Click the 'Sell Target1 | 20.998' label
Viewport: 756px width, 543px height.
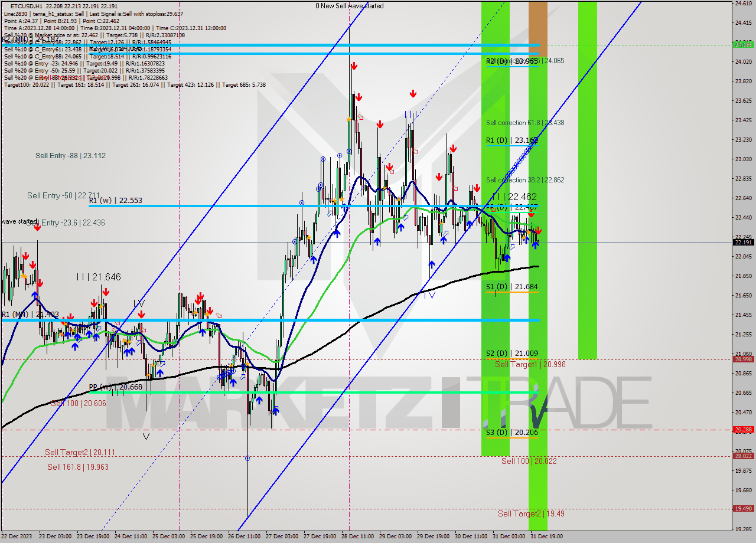[530, 364]
